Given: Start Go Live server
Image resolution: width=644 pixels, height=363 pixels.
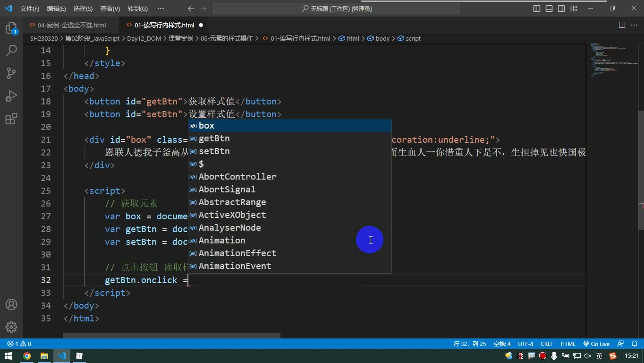Looking at the screenshot, I should (596, 344).
